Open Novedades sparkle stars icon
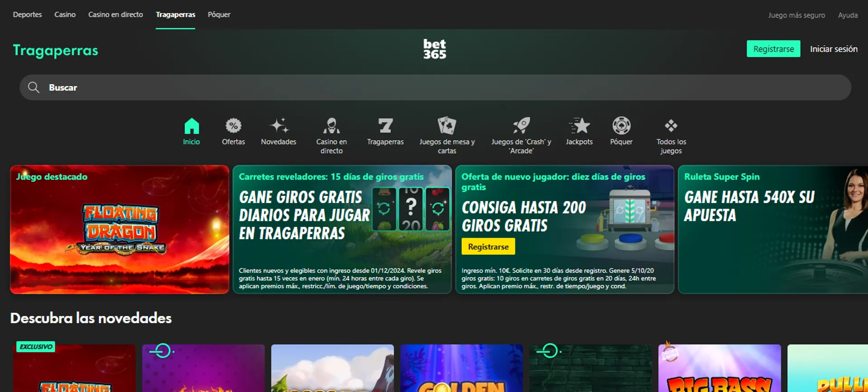The width and height of the screenshot is (868, 392). coord(279,126)
